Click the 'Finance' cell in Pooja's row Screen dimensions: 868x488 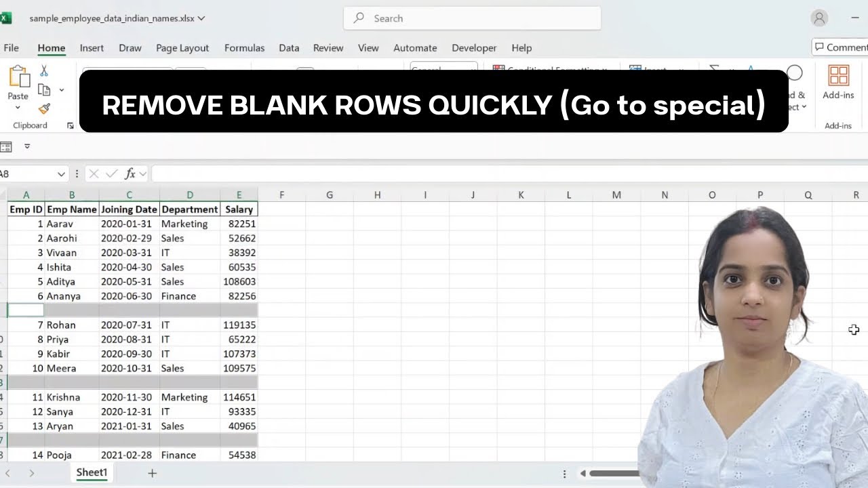click(190, 455)
